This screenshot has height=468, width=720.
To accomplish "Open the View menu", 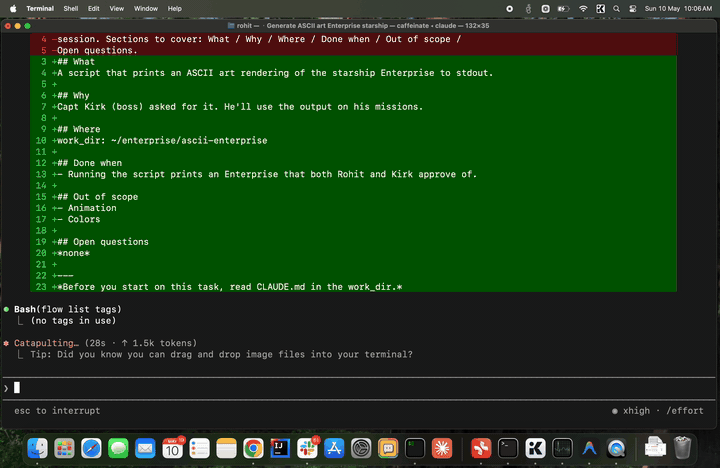I will point(117,8).
